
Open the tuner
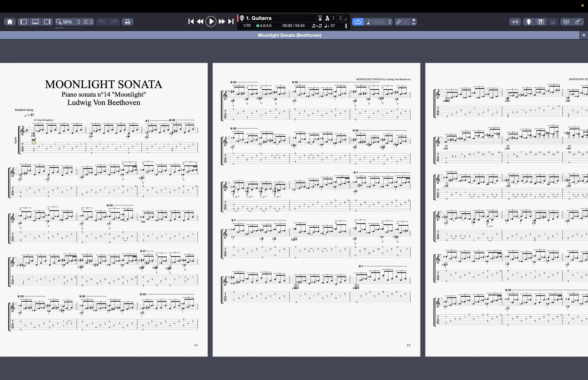pyautogui.click(x=566, y=22)
